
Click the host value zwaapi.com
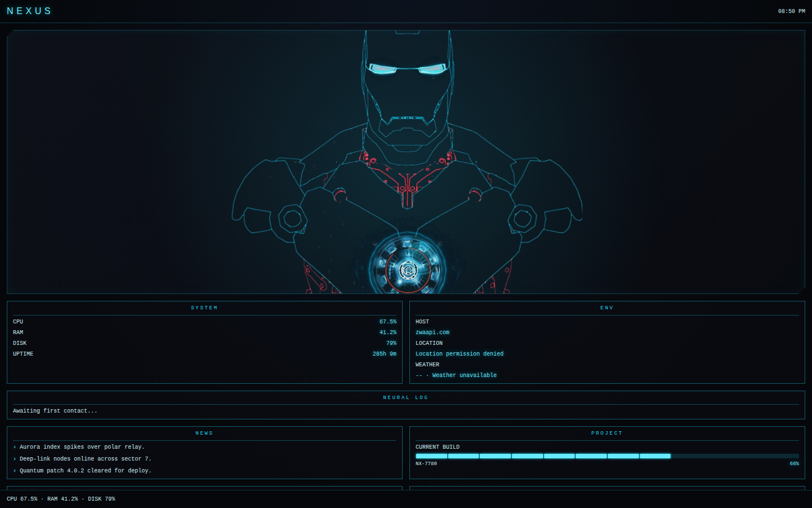433,332
